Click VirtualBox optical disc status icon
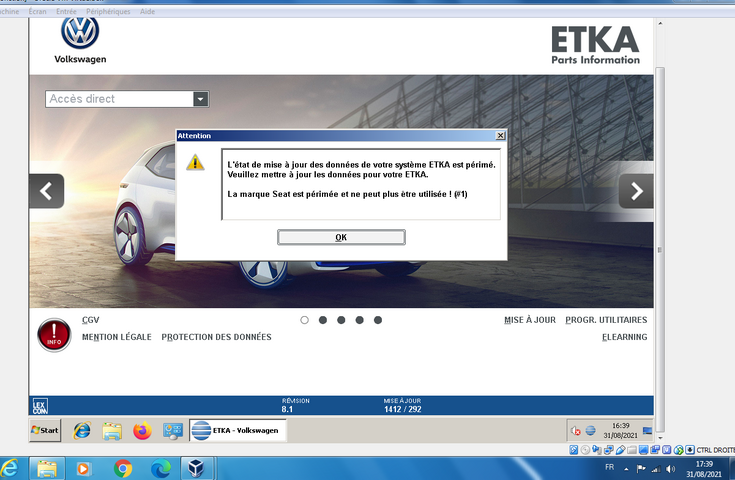Image resolution: width=735 pixels, height=480 pixels. tap(585, 450)
